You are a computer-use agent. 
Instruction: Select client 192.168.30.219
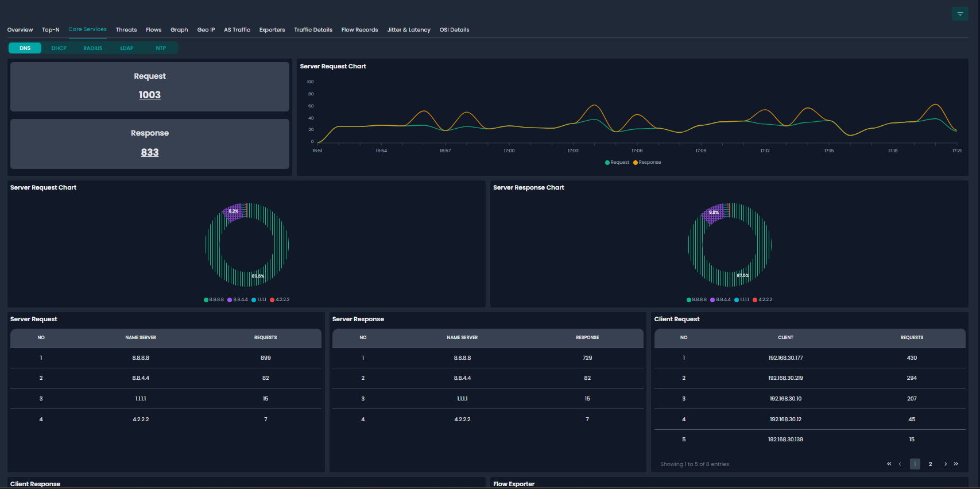(786, 378)
